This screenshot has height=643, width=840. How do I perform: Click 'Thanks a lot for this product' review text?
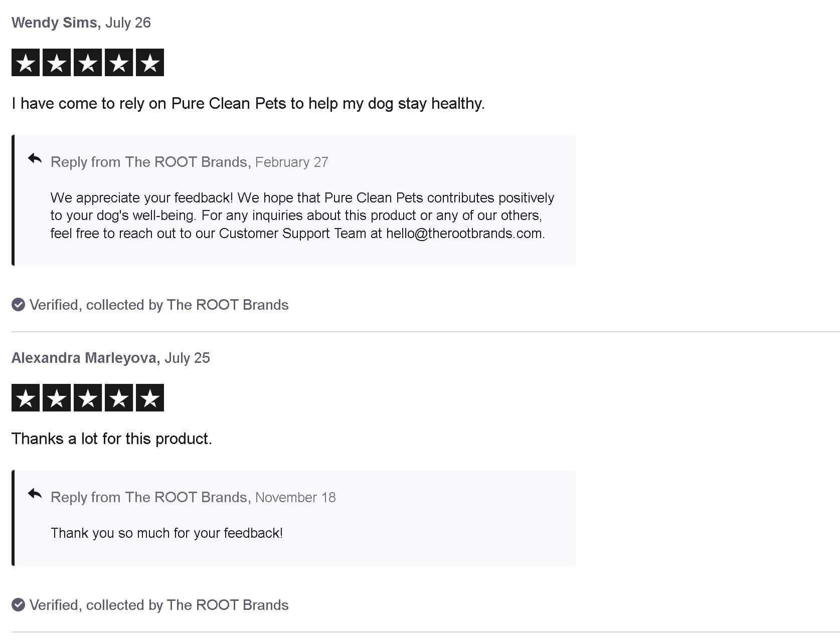[x=112, y=439]
